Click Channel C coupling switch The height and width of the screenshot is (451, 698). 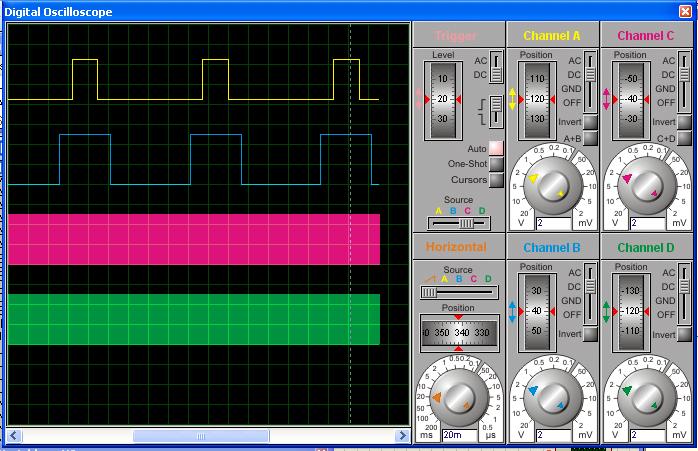click(x=684, y=82)
